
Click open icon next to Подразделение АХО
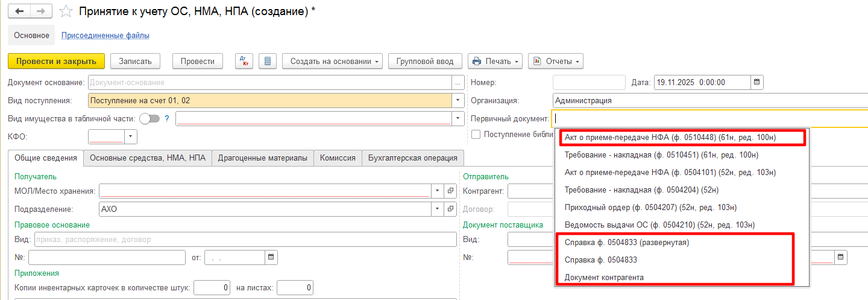pyautogui.click(x=450, y=209)
